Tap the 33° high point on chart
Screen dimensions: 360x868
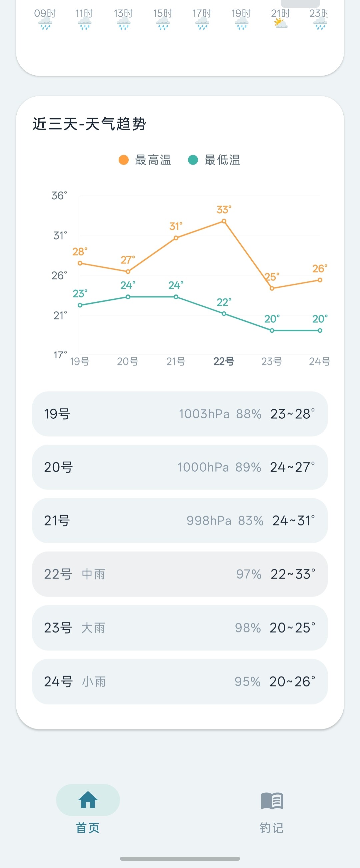(x=224, y=221)
